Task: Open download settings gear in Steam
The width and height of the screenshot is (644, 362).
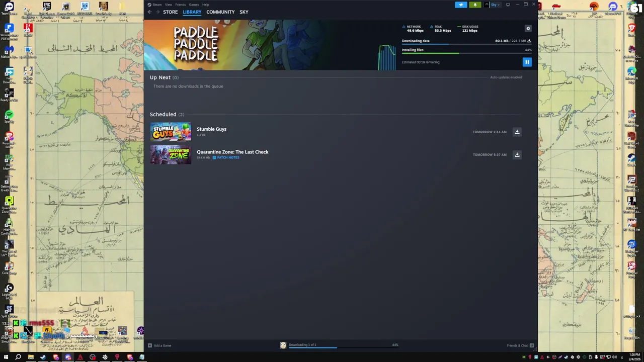Action: tap(528, 29)
